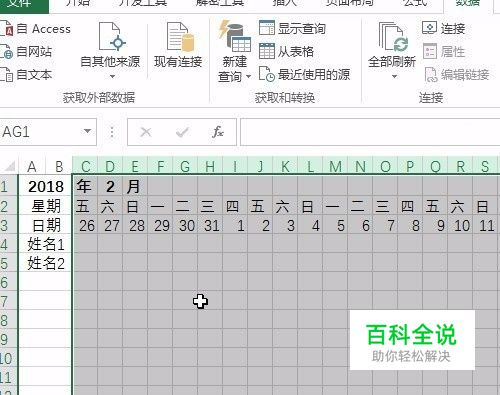The image size is (500, 395).
Task: Click weekday cell 四 in column I
Action: click(x=235, y=206)
